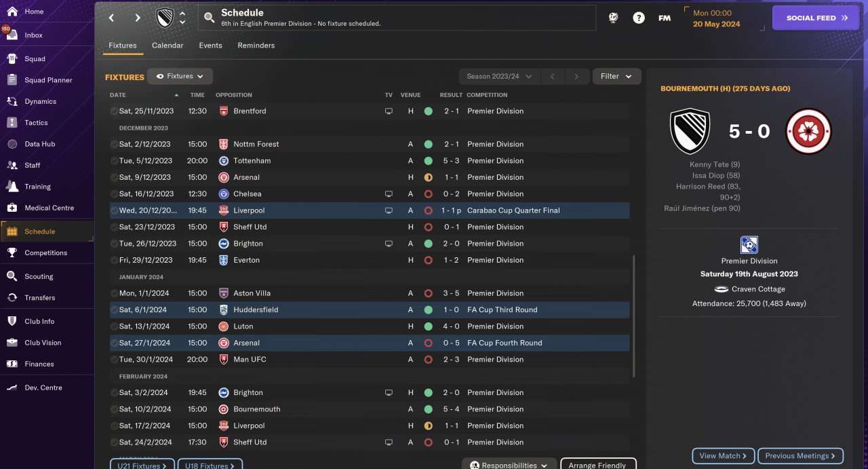This screenshot has height=469, width=868.
Task: Click the Dev. Centre icon
Action: [12, 388]
